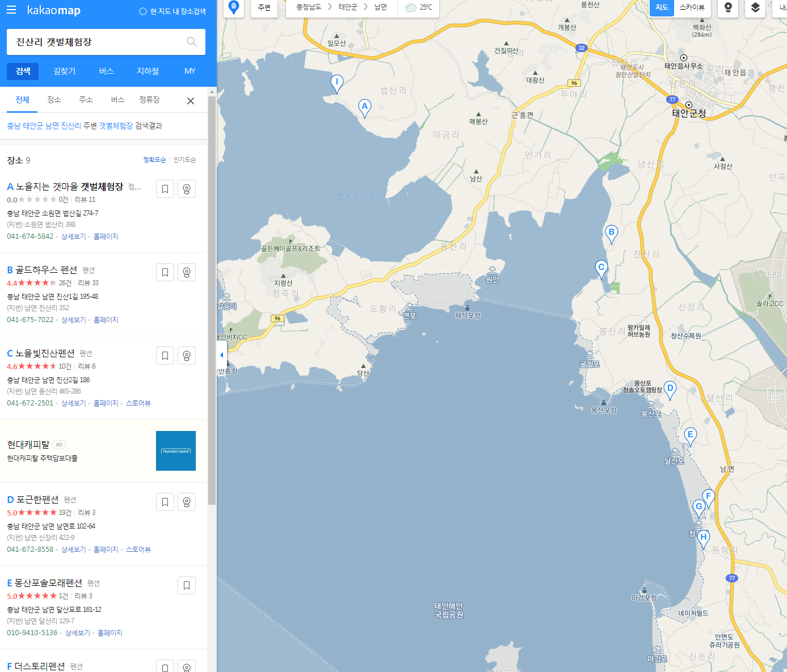Bookmark 노을지는 갯마을 갯벌체험장
This screenshot has height=672, width=787.
tap(165, 189)
